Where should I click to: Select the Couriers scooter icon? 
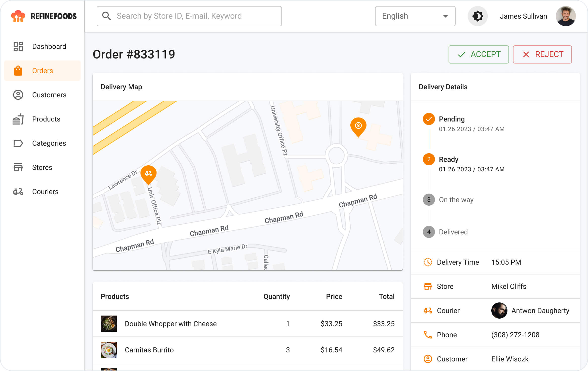coord(18,192)
